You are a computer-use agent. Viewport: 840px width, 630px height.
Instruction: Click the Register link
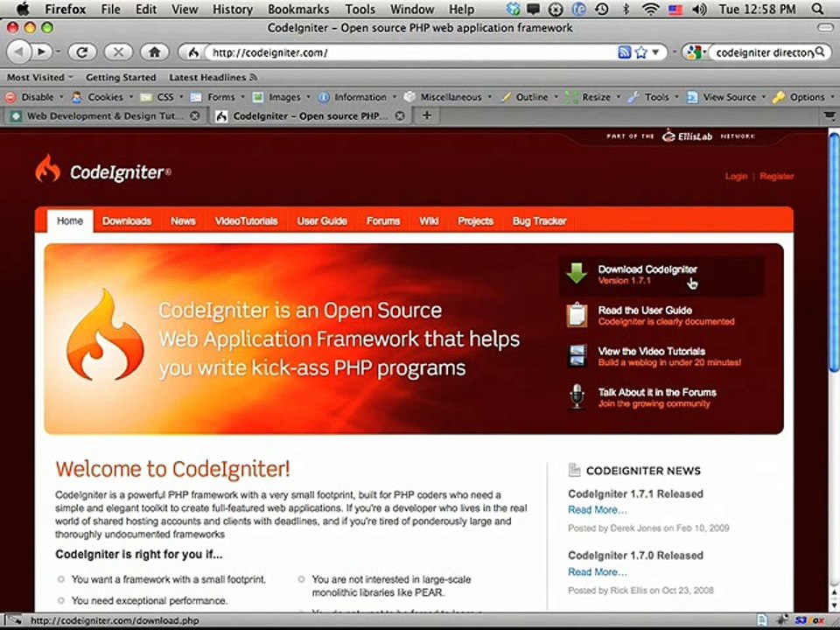(777, 176)
